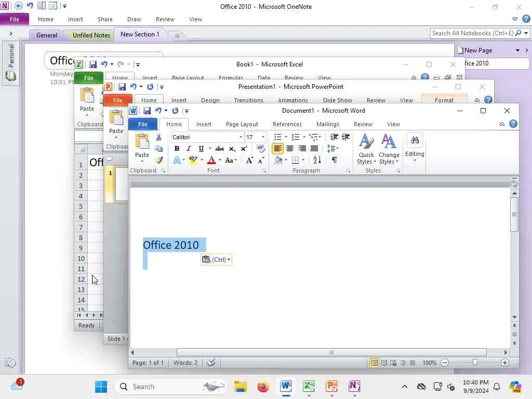Click Back arrow in OneNote title bar
Image resolution: width=532 pixels, height=399 pixels.
18,6
